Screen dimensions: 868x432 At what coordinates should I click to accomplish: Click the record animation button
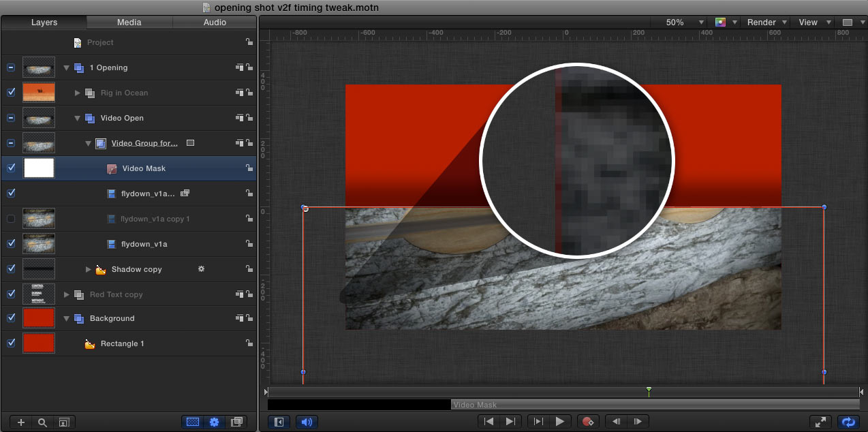coord(587,422)
